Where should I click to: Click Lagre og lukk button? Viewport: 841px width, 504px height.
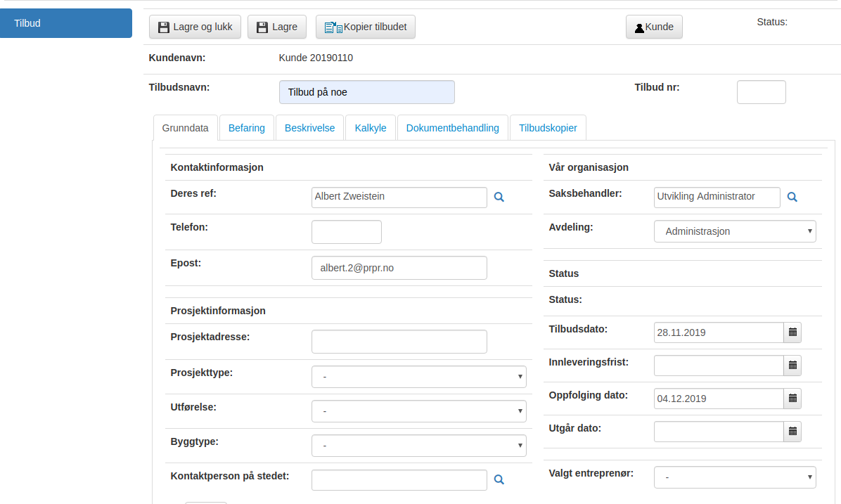(195, 27)
